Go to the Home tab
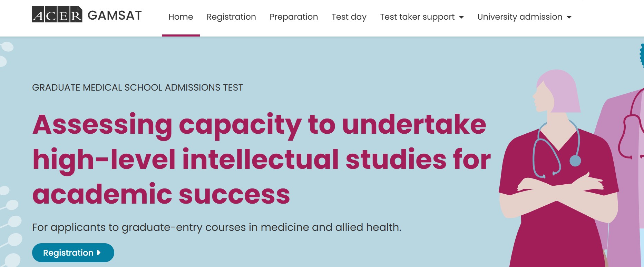644x267 pixels. click(x=180, y=17)
